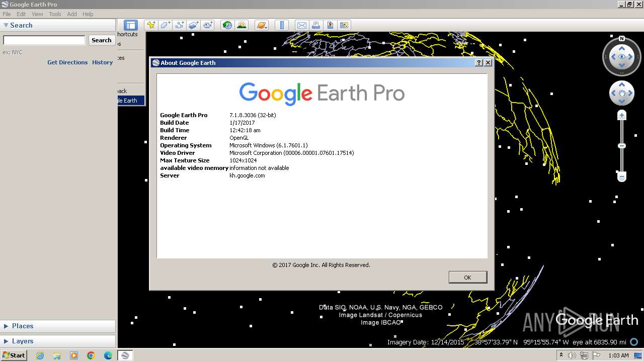Open the search History link
The width and height of the screenshot is (644, 362).
pos(102,62)
